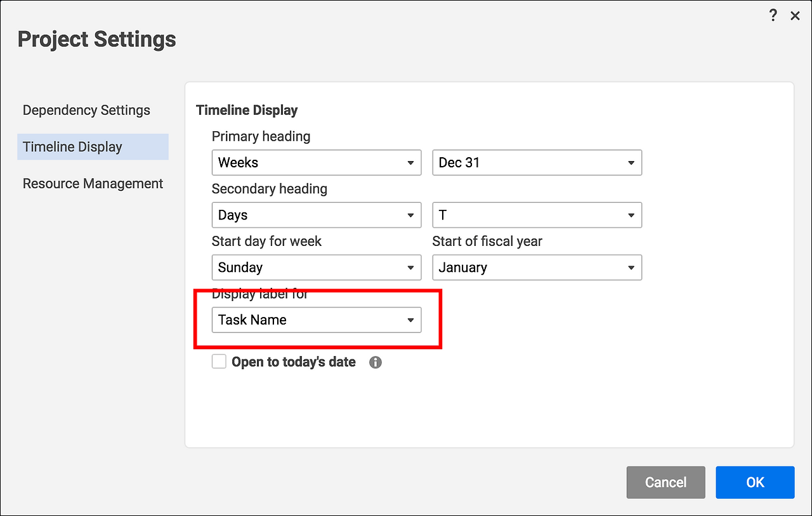Screen dimensions: 812x516
Task: Click the help question mark icon
Action: click(x=773, y=16)
